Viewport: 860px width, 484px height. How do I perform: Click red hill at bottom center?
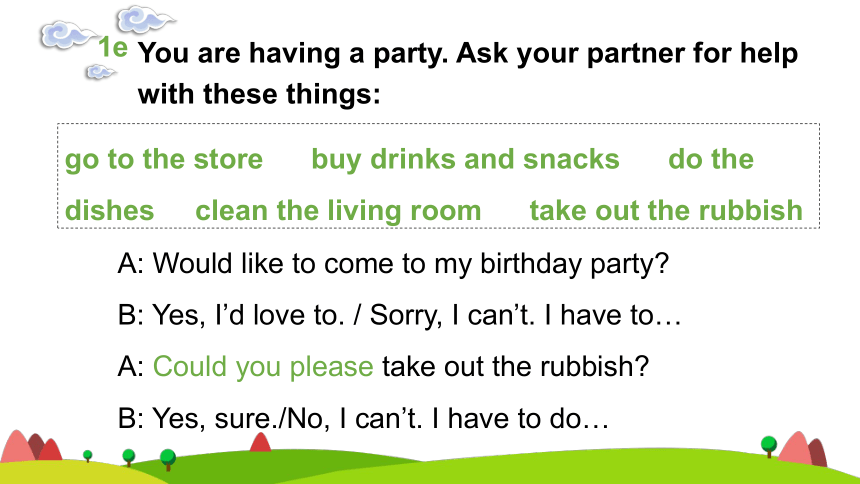(260, 442)
